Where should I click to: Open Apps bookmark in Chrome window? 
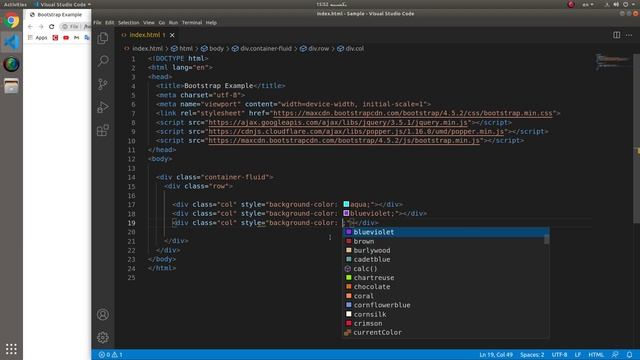pyautogui.click(x=38, y=38)
